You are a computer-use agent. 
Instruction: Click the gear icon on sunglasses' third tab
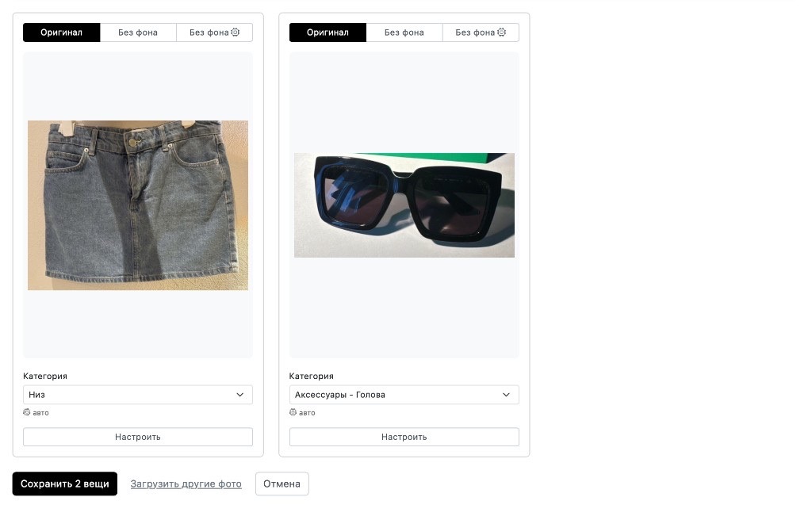pyautogui.click(x=501, y=32)
